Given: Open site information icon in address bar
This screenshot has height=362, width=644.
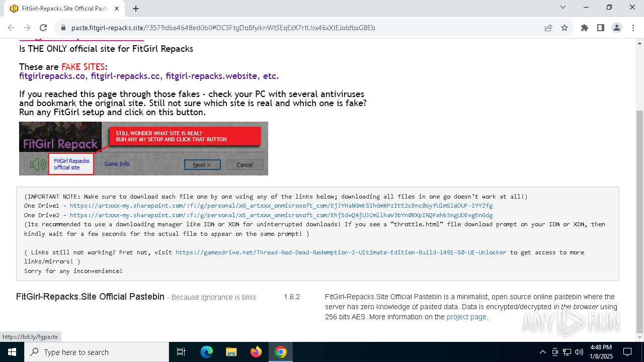Looking at the screenshot, I should 62,28.
